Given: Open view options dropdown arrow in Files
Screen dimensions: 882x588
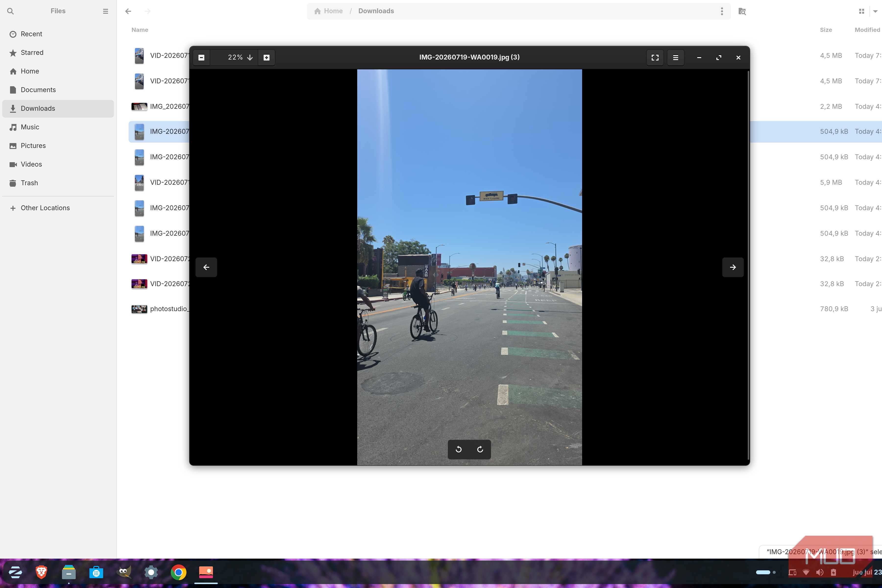Looking at the screenshot, I should (876, 11).
